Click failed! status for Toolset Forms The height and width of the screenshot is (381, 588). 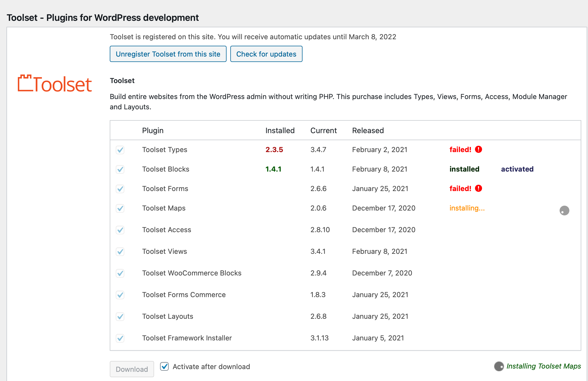pyautogui.click(x=460, y=188)
